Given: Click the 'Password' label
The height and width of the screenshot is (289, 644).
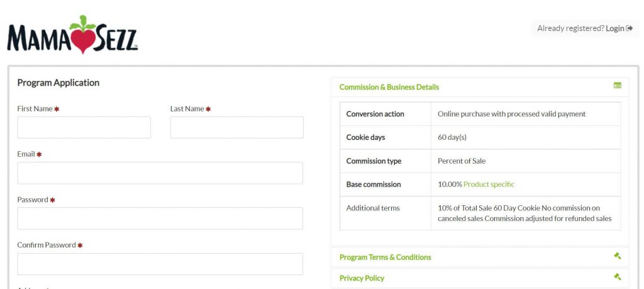Looking at the screenshot, I should coord(33,200).
